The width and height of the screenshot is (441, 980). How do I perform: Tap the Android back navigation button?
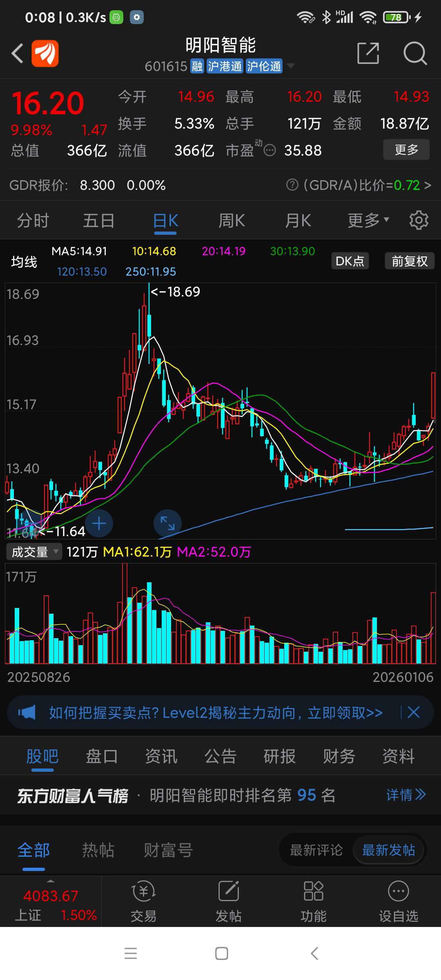click(x=314, y=953)
